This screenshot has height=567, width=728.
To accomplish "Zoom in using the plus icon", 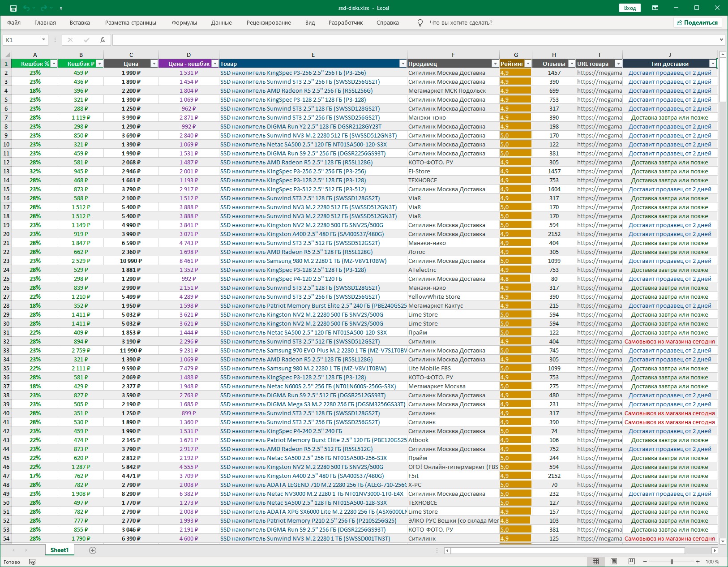I will tap(698, 562).
